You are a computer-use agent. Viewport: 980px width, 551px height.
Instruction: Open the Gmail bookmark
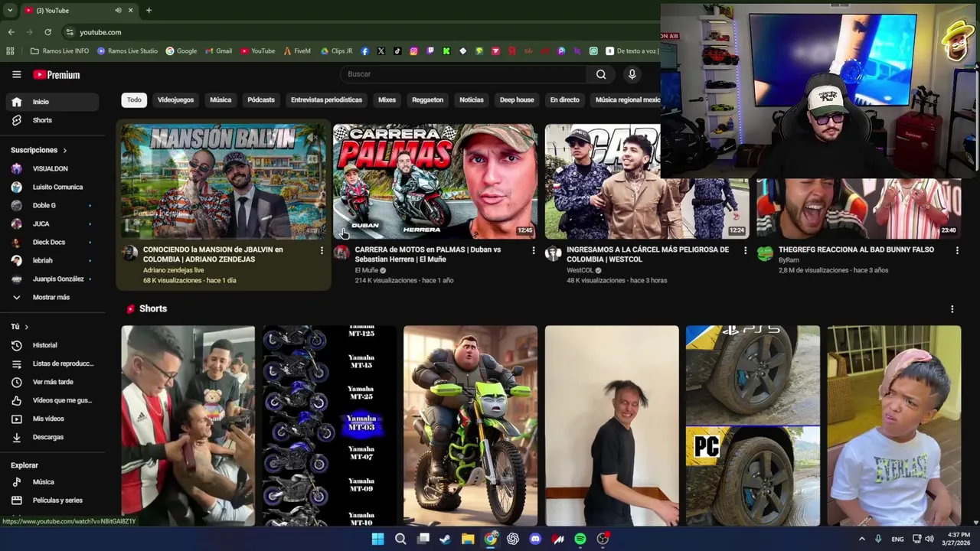pyautogui.click(x=219, y=51)
